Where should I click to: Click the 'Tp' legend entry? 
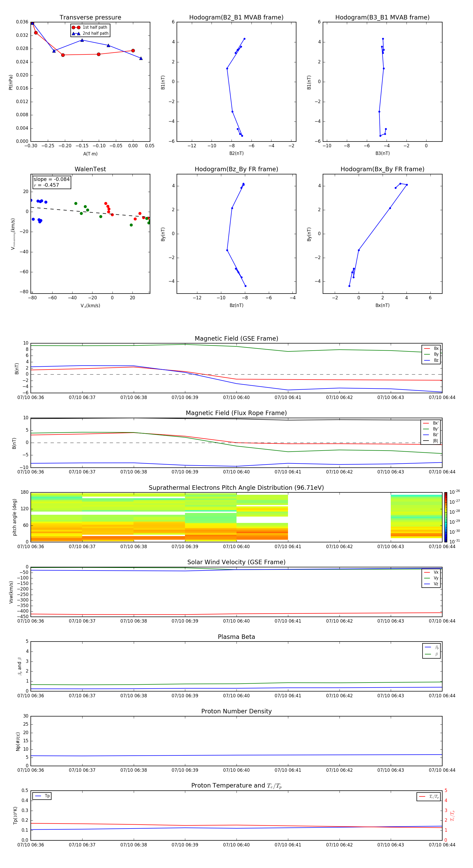[42, 796]
